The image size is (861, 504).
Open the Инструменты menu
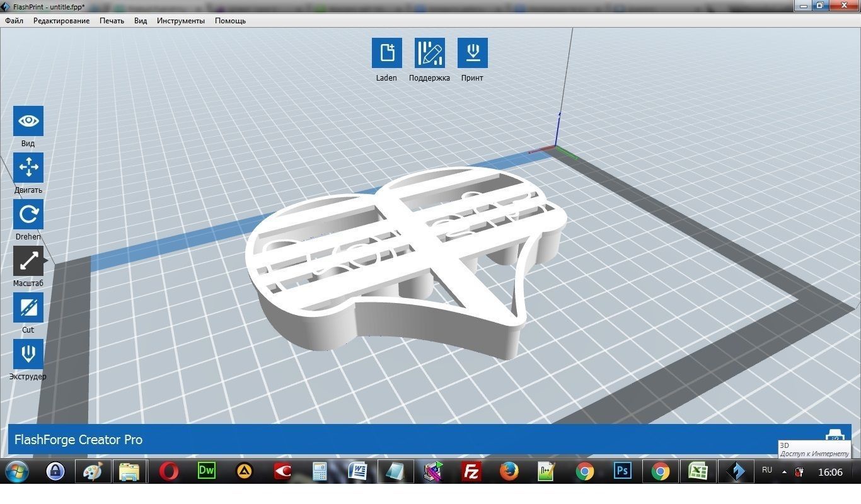tap(181, 21)
